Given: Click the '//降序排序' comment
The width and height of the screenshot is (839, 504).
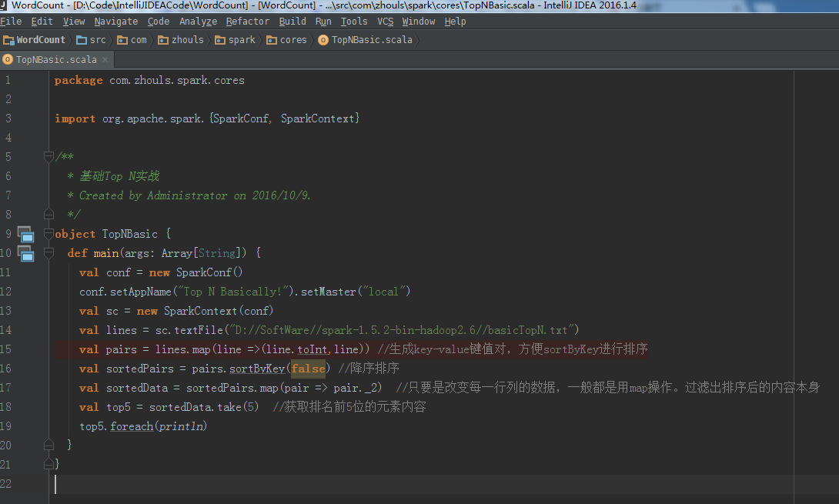Looking at the screenshot, I should pos(369,369).
